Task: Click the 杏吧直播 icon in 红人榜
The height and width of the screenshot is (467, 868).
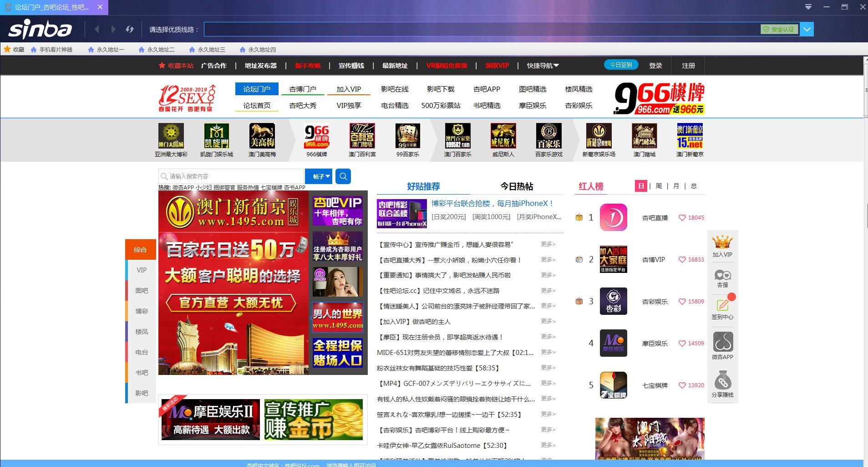Action: 614,217
